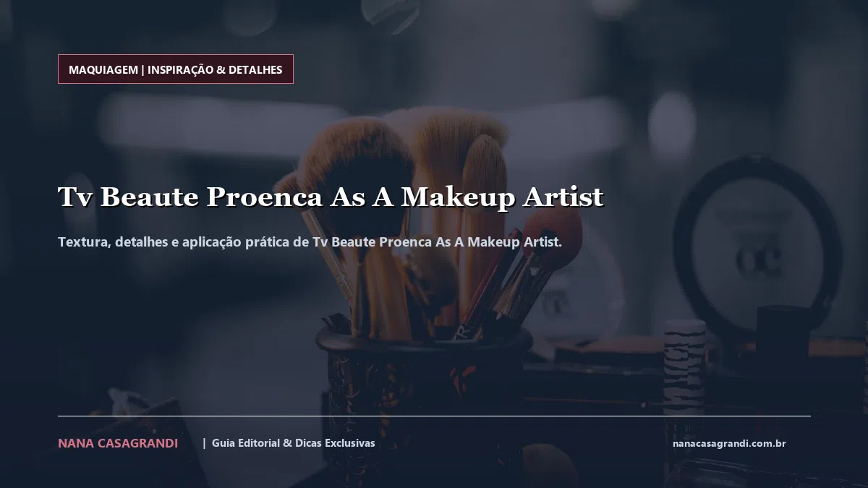Click the MAQUIAGEM category badge
This screenshot has width=868, height=488.
point(176,69)
